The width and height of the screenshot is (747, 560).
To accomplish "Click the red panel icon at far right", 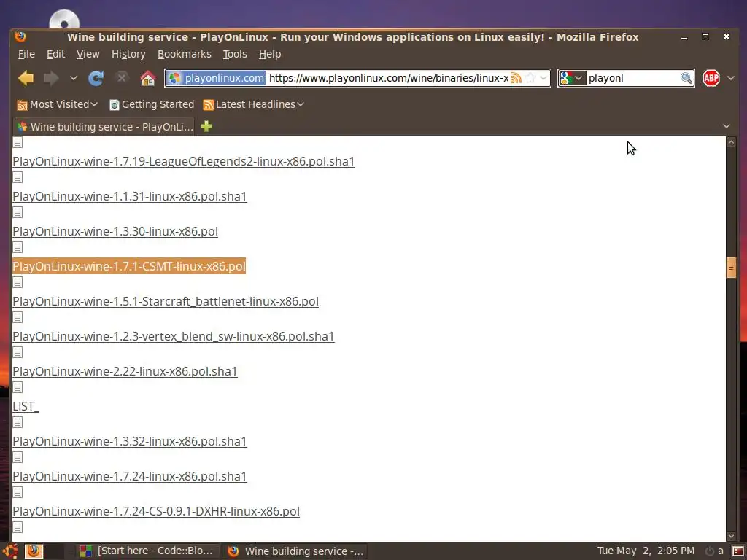I will pos(738,551).
